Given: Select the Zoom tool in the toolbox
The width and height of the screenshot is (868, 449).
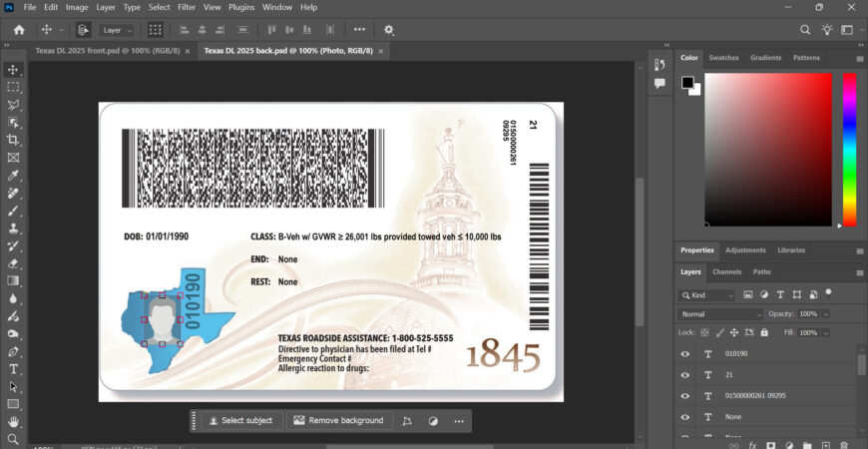Looking at the screenshot, I should click(x=13, y=439).
